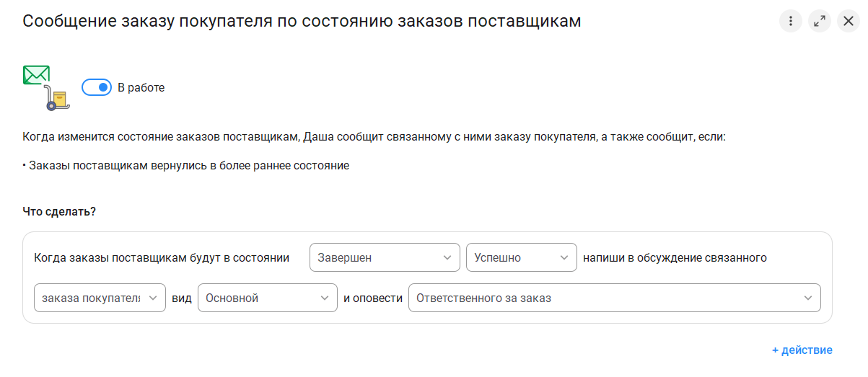Toggle the «В работе» switch off
This screenshot has width=868, height=377.
(97, 88)
